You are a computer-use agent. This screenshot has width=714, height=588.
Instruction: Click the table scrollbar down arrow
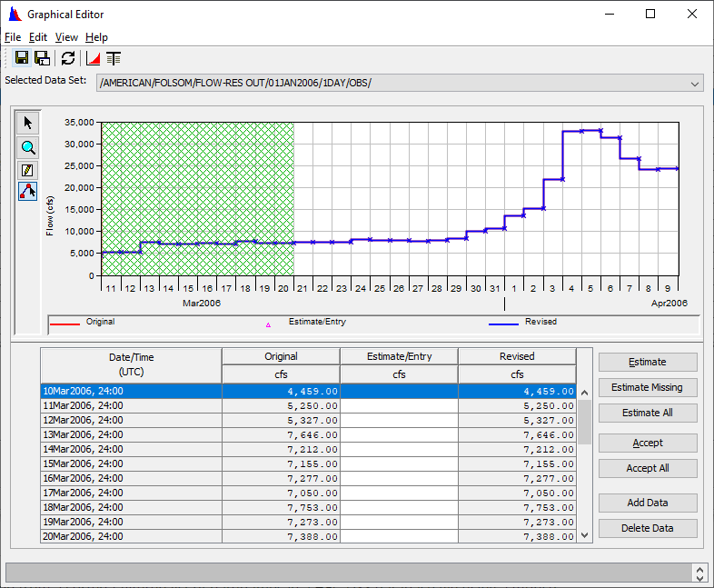(586, 535)
